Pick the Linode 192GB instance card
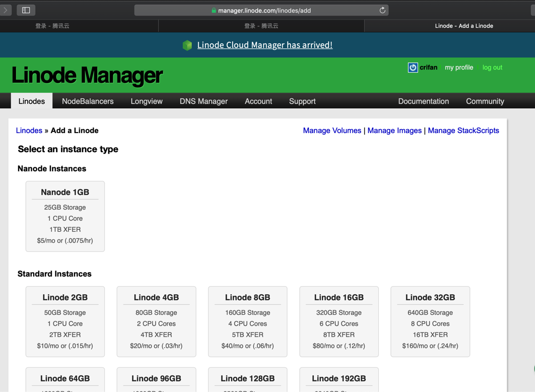This screenshot has height=392, width=535. (339, 379)
